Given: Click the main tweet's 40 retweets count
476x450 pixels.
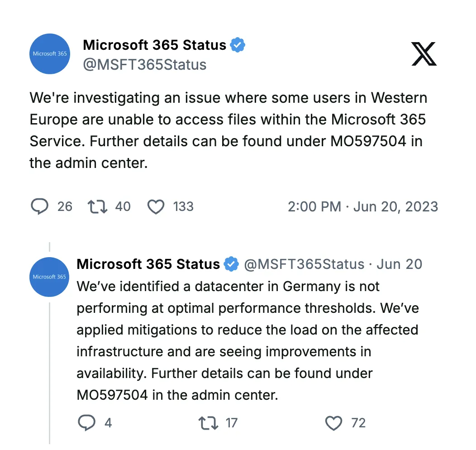Looking at the screenshot, I should coord(123,207).
